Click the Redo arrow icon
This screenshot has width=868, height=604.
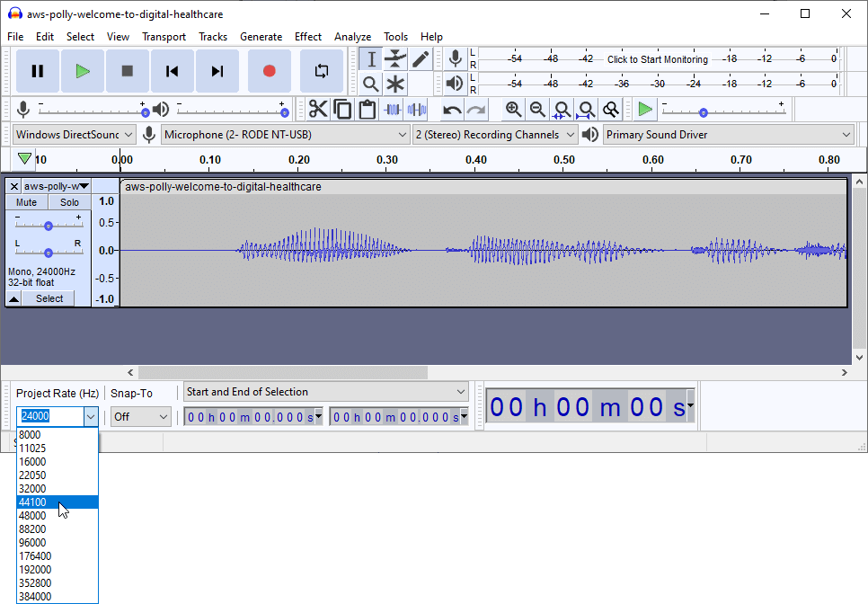click(x=475, y=110)
